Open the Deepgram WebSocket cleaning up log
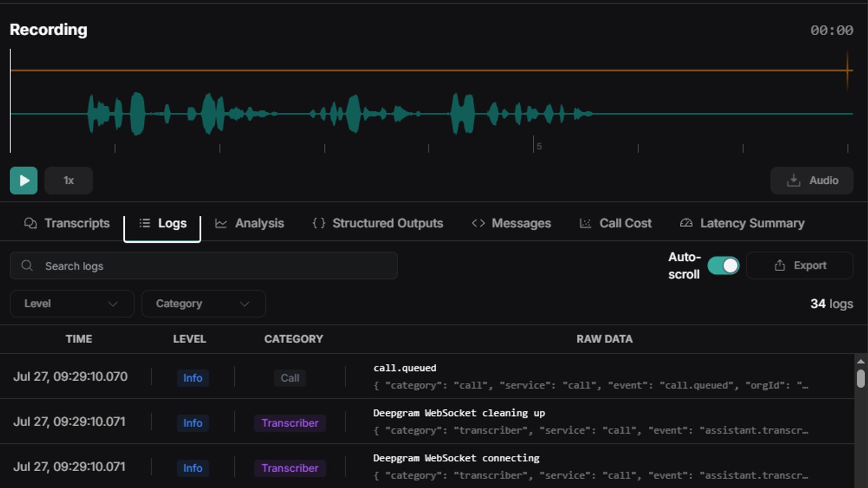The image size is (868, 488). point(427,421)
